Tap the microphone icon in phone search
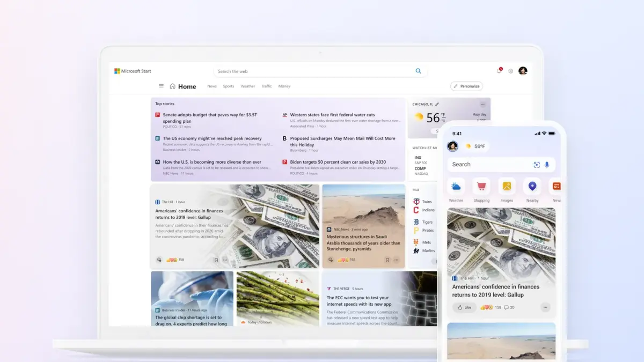The height and width of the screenshot is (362, 644). (x=547, y=165)
